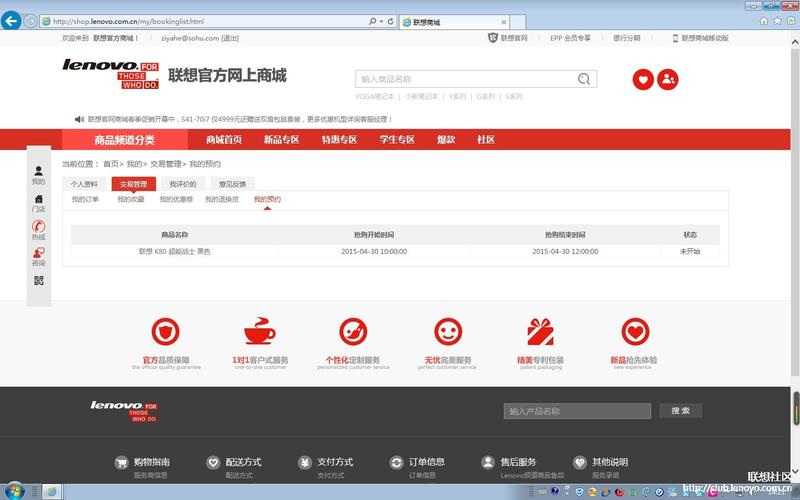Click the announcement speaker icon

[79, 119]
